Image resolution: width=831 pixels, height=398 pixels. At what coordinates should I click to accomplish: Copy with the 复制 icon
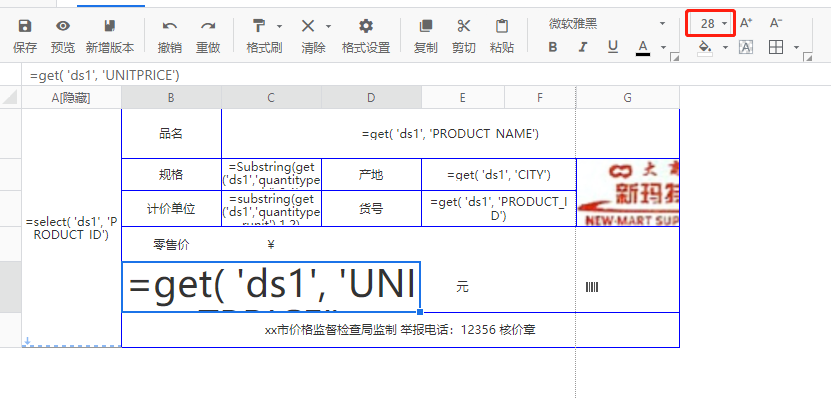pyautogui.click(x=425, y=25)
